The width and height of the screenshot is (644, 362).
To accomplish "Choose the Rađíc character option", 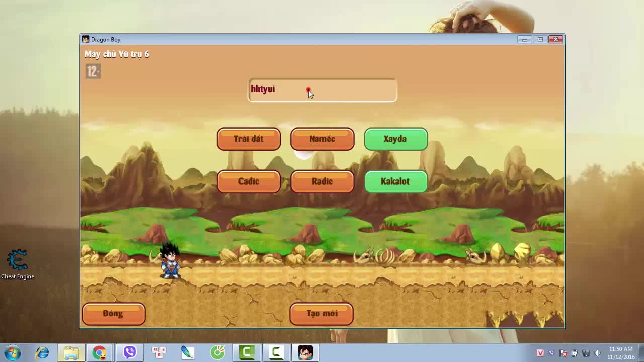I will point(322,182).
